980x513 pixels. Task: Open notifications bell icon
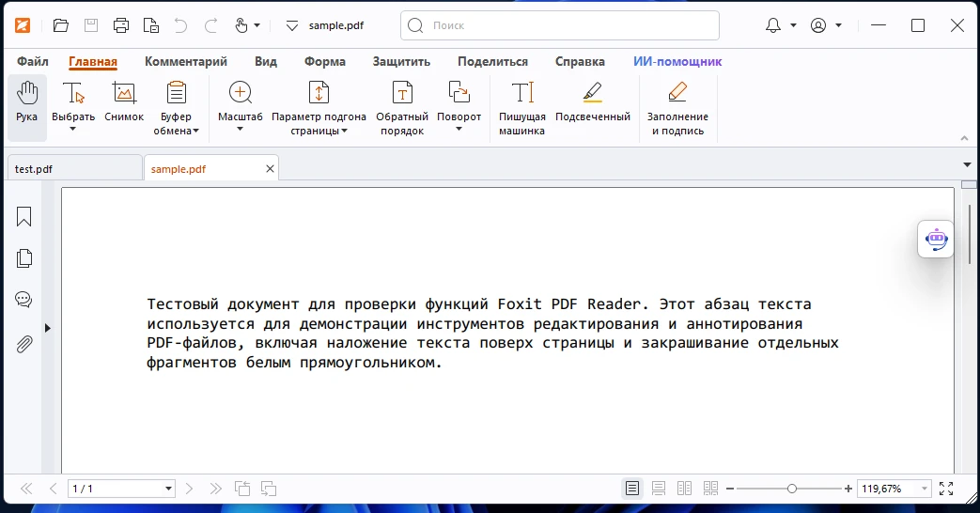coord(773,25)
